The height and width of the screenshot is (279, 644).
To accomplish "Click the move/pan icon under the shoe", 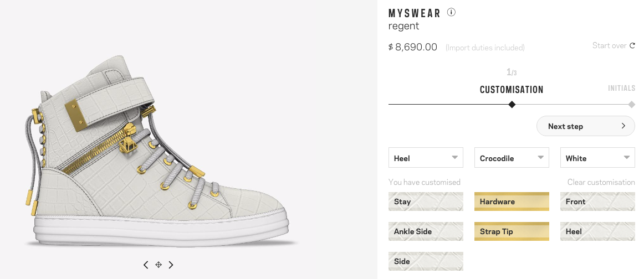I will point(159,265).
